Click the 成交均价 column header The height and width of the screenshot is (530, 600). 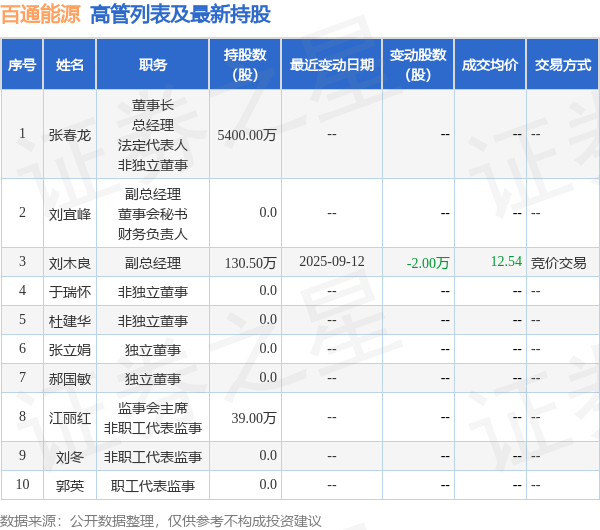(490, 65)
